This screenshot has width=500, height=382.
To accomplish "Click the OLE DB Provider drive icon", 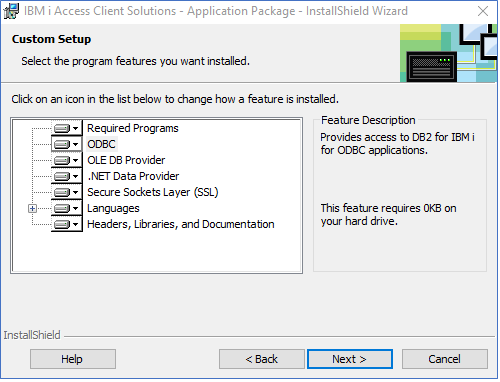I will [62, 160].
